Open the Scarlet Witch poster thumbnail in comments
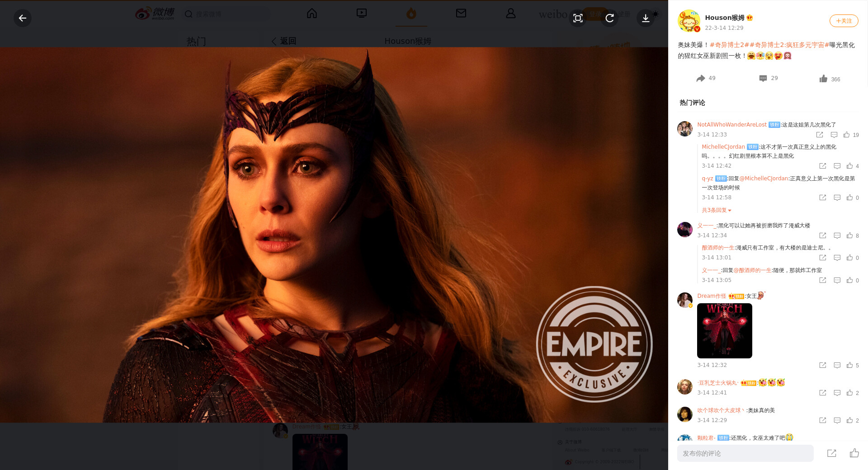Screen dimensions: 868x470 coord(724,331)
